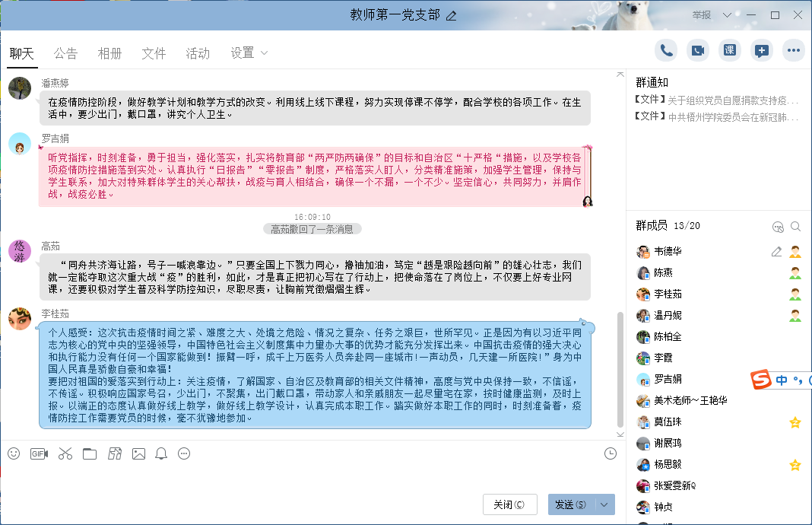Click the chat-bubble plus icon
The height and width of the screenshot is (525, 812).
click(761, 51)
